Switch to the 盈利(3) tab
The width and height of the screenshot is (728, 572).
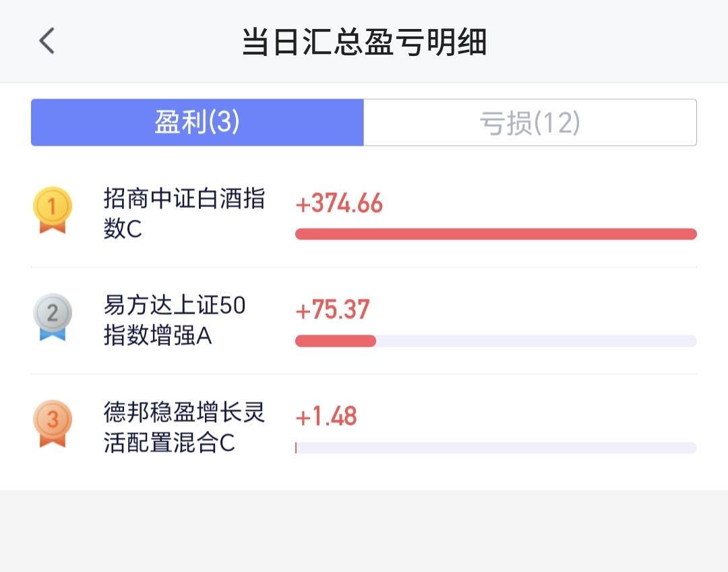pos(197,123)
